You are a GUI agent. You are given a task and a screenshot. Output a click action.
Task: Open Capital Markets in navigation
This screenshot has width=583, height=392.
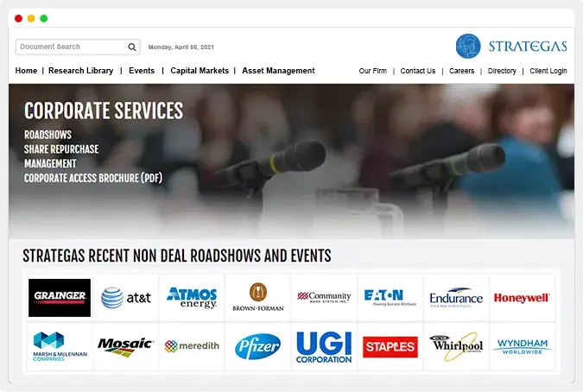200,71
